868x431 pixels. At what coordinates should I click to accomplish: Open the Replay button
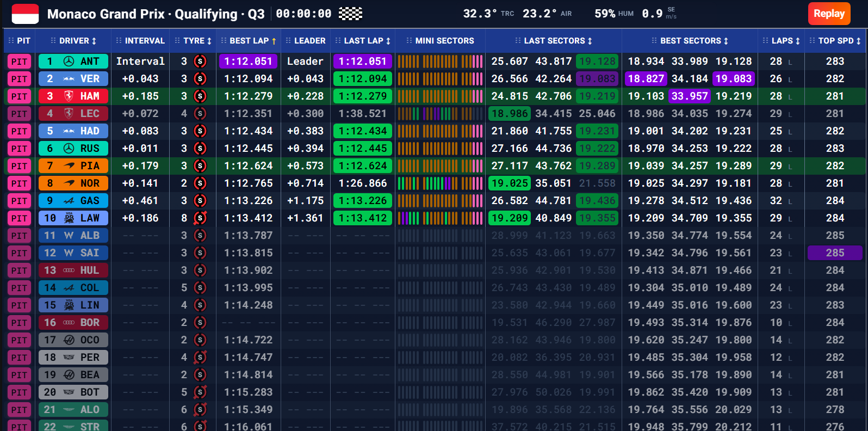click(x=829, y=14)
